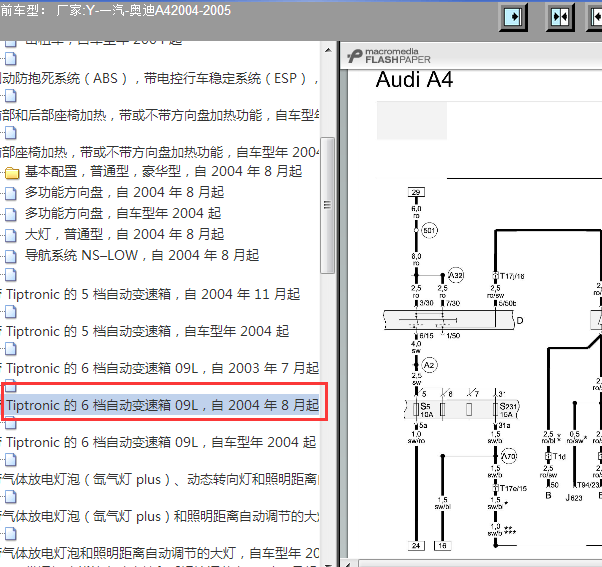
Task: Click the document icon beside 大灯，普通型
Action: (x=11, y=235)
